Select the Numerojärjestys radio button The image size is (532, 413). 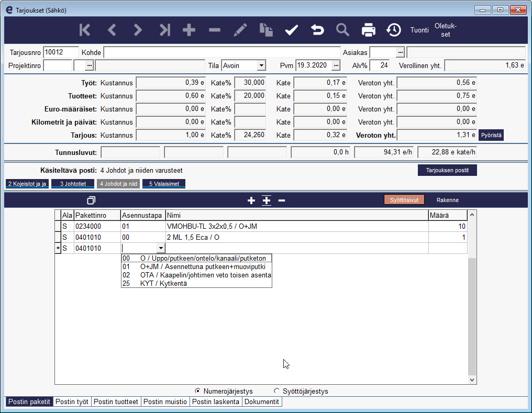click(197, 391)
